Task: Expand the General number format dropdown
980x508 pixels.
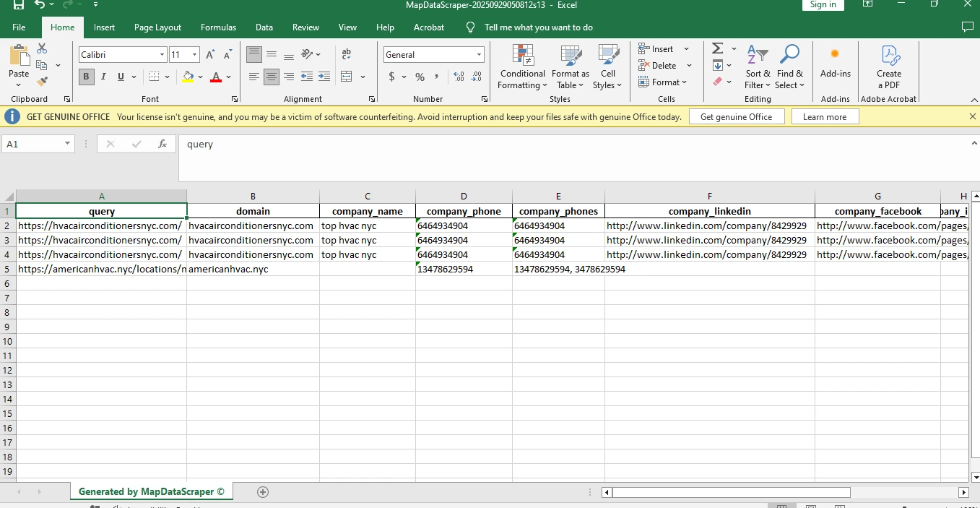Action: [479, 55]
